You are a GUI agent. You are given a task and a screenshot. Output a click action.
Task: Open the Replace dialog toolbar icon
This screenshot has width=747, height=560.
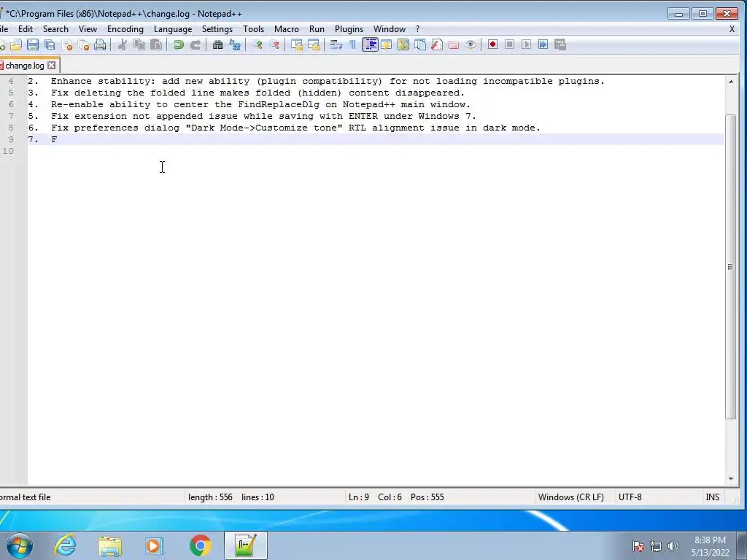coord(235,44)
